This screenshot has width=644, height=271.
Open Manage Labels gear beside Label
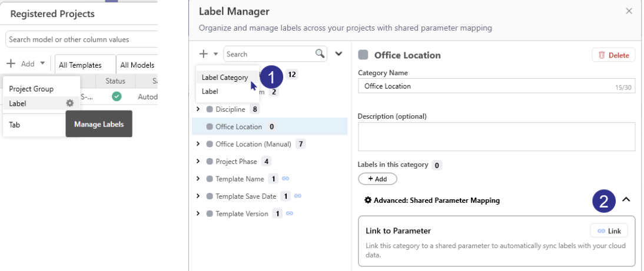(70, 103)
